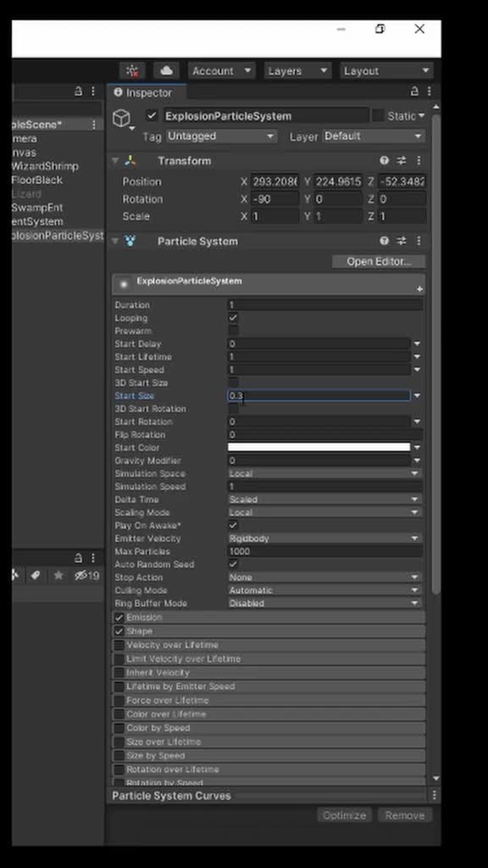Viewport: 488px width, 868px height.
Task: Select FloorBlack in the Hierarchy
Action: (x=37, y=180)
